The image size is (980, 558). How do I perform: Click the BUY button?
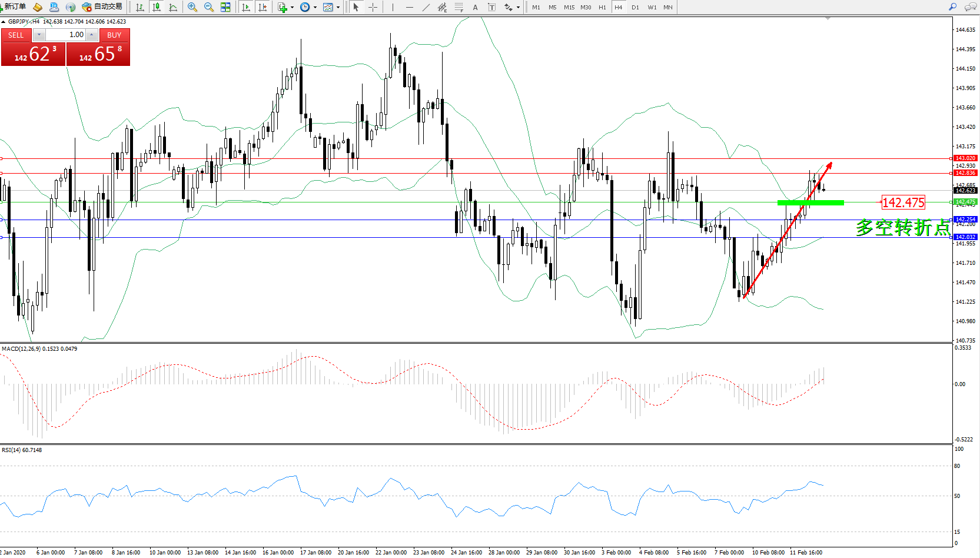pos(114,35)
